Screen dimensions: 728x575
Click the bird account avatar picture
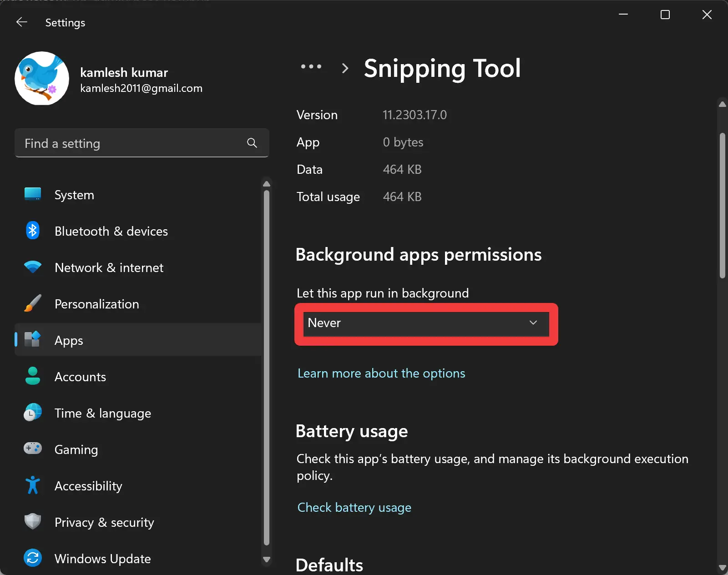(x=41, y=78)
